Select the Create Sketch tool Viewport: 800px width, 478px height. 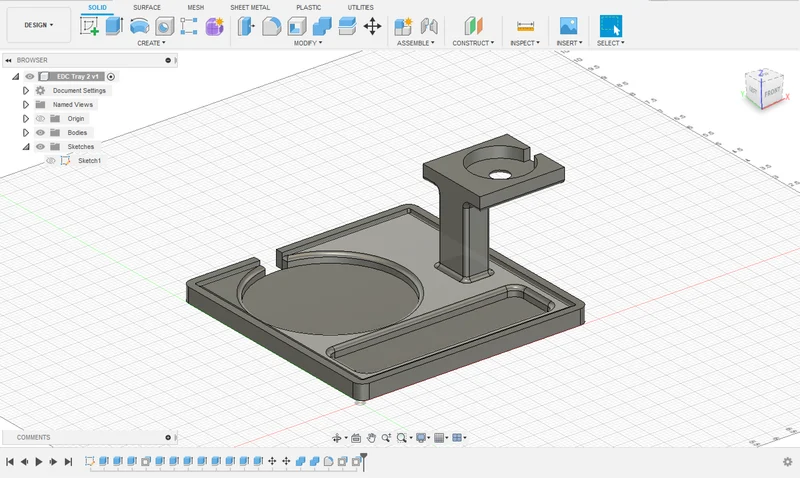tap(89, 27)
